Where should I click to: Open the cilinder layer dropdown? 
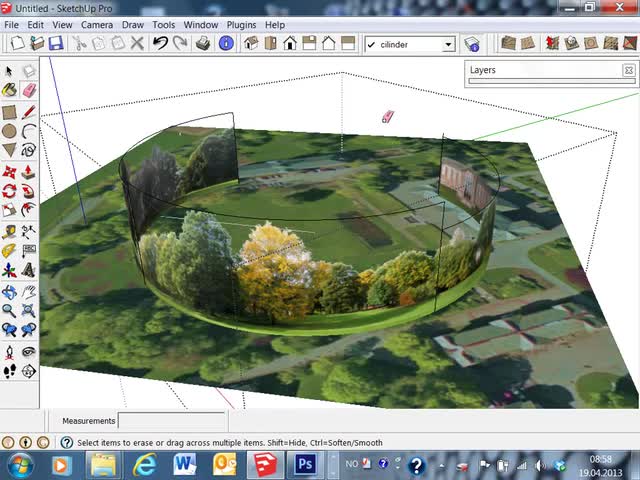point(448,45)
